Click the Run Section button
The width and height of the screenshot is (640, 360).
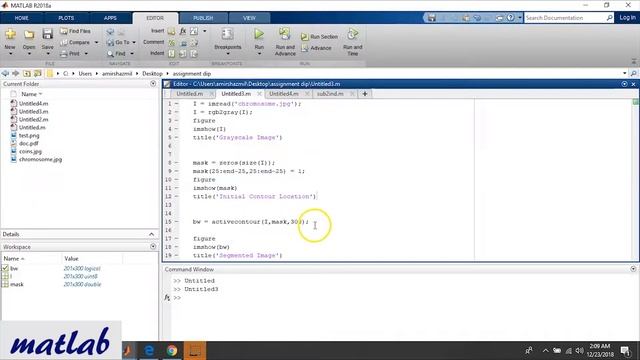pyautogui.click(x=320, y=37)
